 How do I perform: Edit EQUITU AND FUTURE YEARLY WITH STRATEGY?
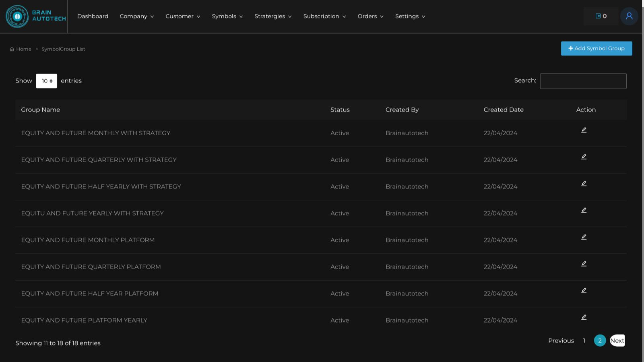click(x=584, y=210)
